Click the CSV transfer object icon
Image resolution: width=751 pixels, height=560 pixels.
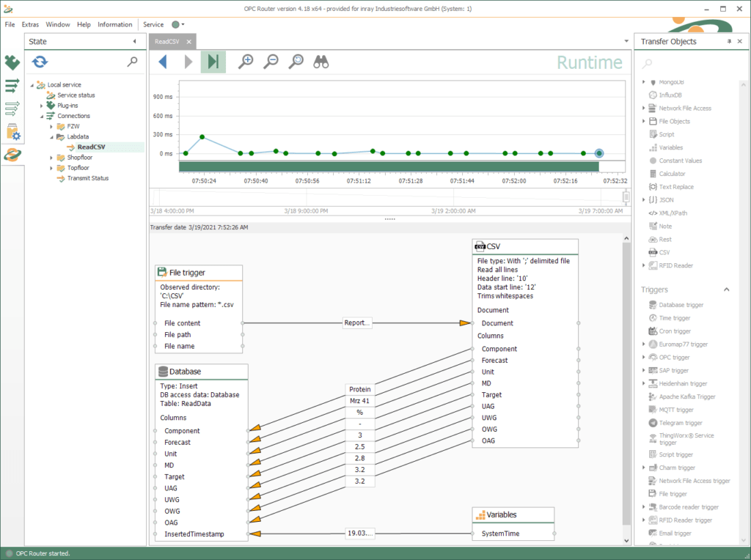point(653,253)
